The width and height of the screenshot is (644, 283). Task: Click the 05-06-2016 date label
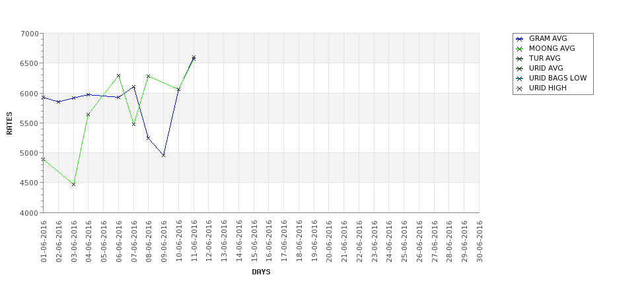click(x=104, y=241)
